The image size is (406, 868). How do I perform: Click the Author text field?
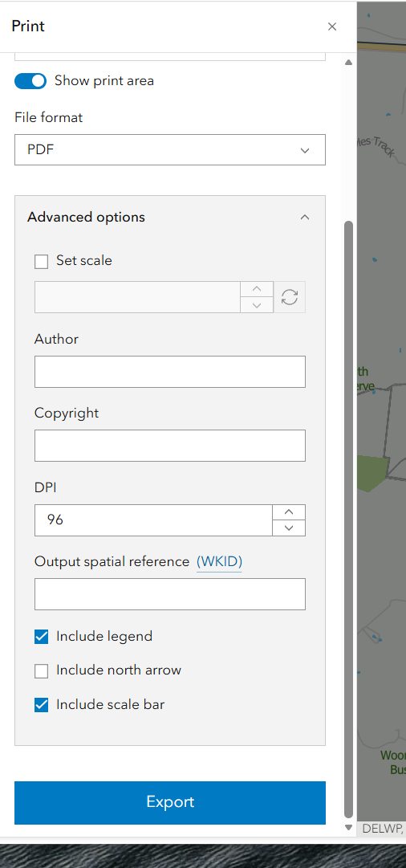pyautogui.click(x=170, y=372)
